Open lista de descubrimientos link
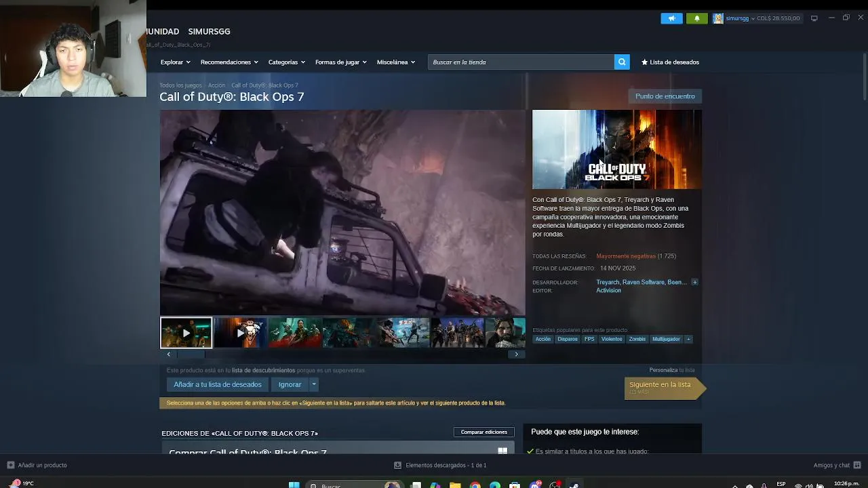The width and height of the screenshot is (868, 488). click(x=263, y=371)
